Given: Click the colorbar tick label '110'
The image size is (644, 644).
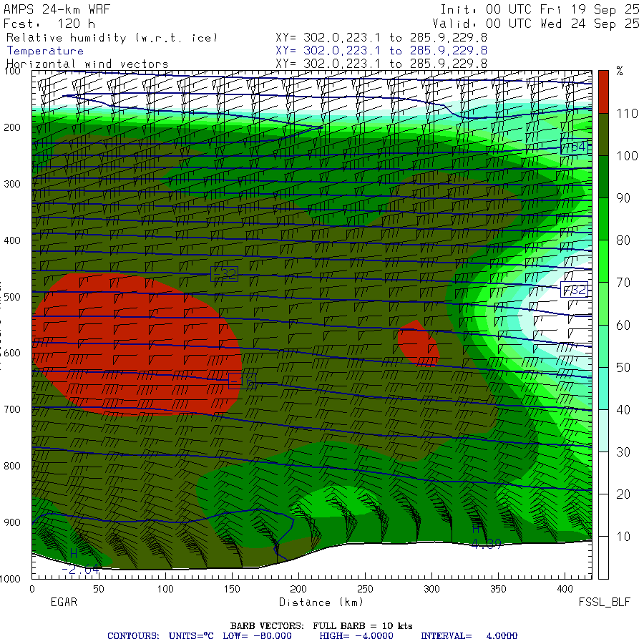Looking at the screenshot, I should (x=627, y=114).
